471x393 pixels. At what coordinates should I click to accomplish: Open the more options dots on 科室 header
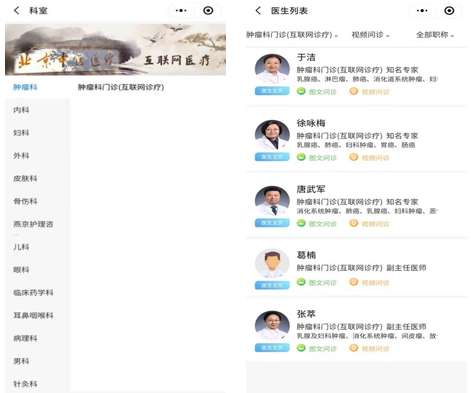(x=181, y=11)
